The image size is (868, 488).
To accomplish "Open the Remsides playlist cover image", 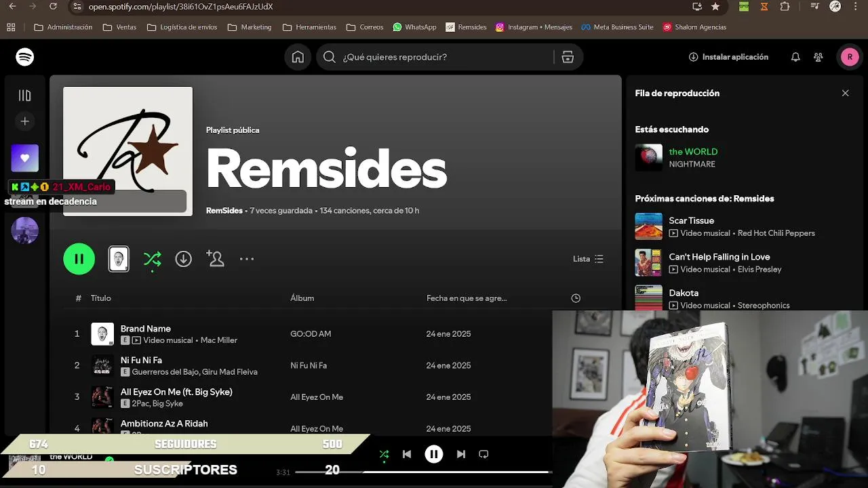I will pyautogui.click(x=128, y=151).
